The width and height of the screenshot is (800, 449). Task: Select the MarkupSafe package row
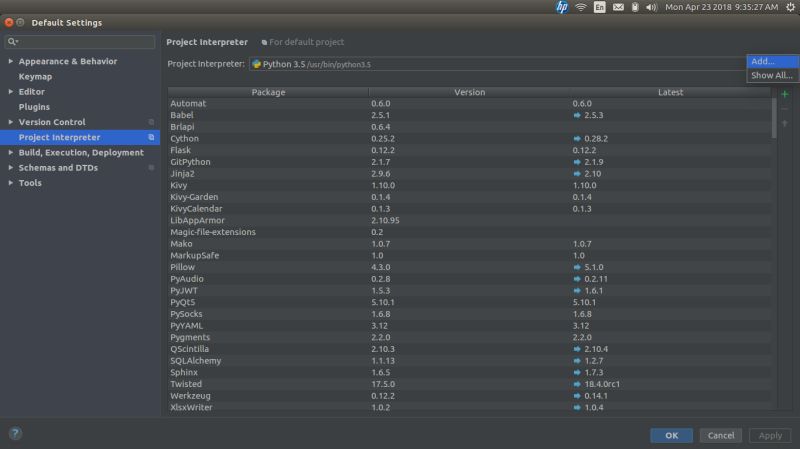coord(469,256)
